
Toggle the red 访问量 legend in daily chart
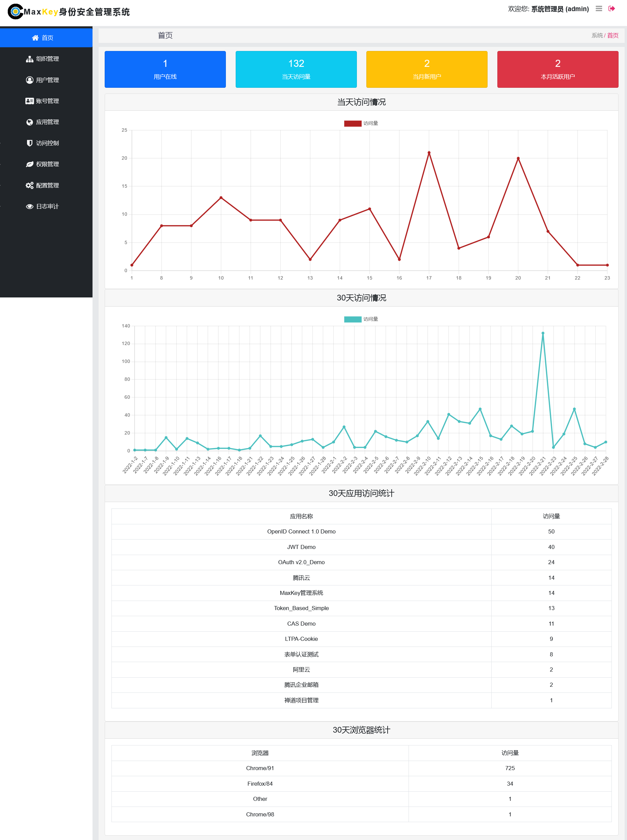coord(352,123)
